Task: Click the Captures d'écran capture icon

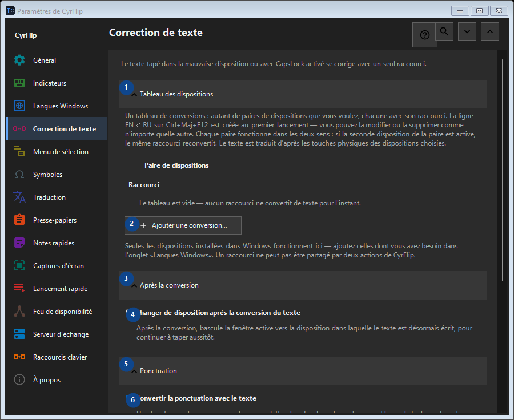Action: 19,266
